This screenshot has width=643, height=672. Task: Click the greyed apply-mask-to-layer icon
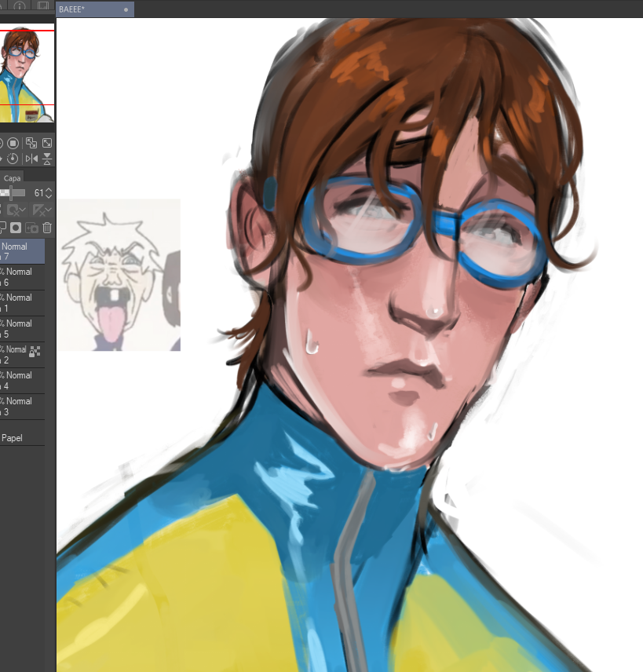[31, 228]
